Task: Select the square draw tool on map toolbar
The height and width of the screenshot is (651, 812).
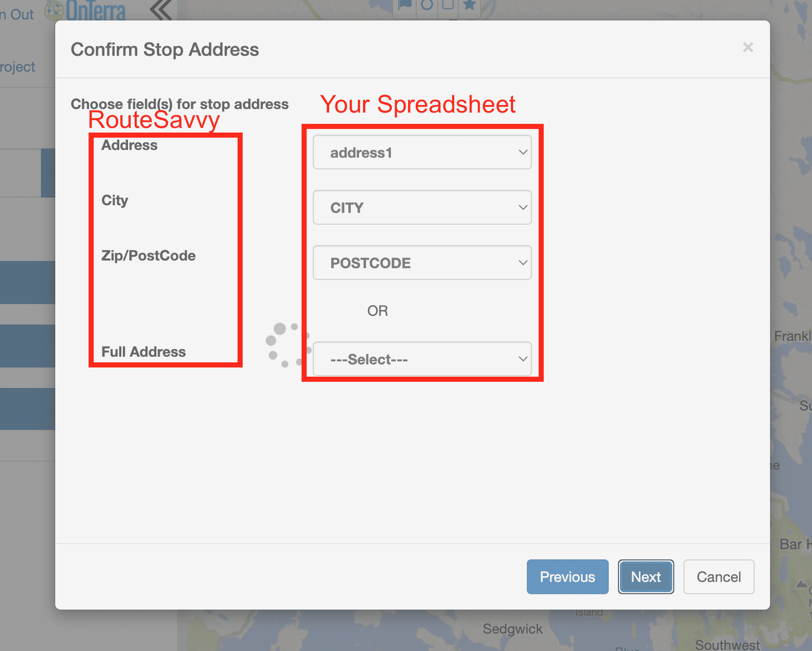Action: pos(448,5)
